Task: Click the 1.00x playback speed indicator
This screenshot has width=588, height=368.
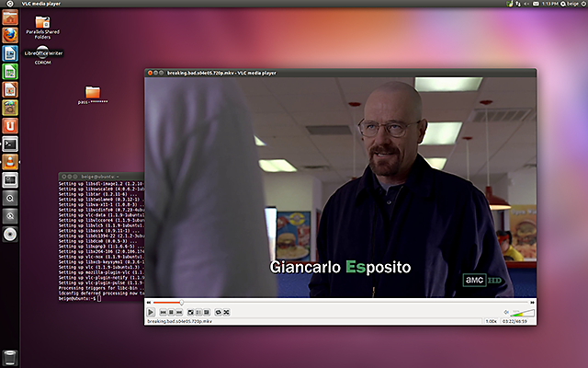Action: [x=491, y=321]
